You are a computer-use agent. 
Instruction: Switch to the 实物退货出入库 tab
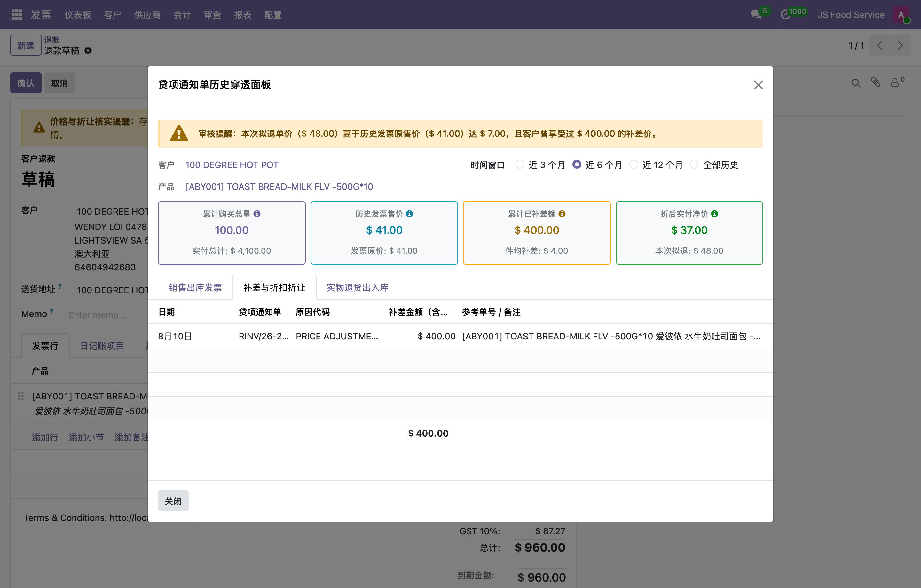357,288
